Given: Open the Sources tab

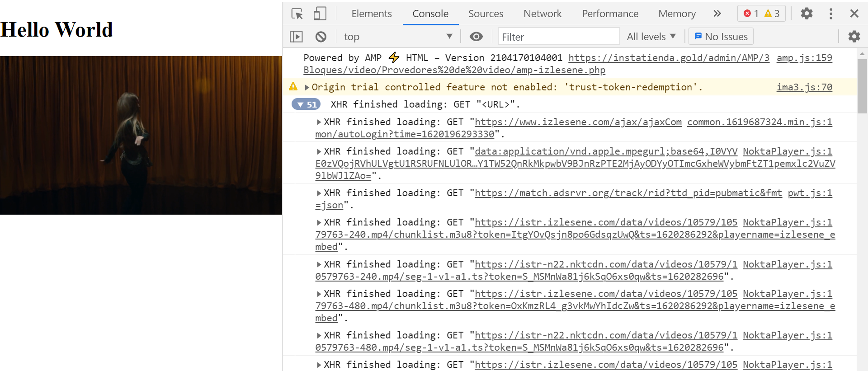Looking at the screenshot, I should pos(486,14).
